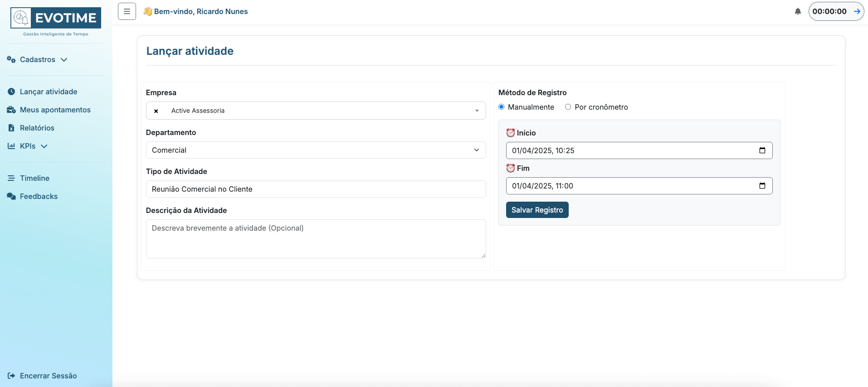Go to Meus apontamentos

(55, 110)
